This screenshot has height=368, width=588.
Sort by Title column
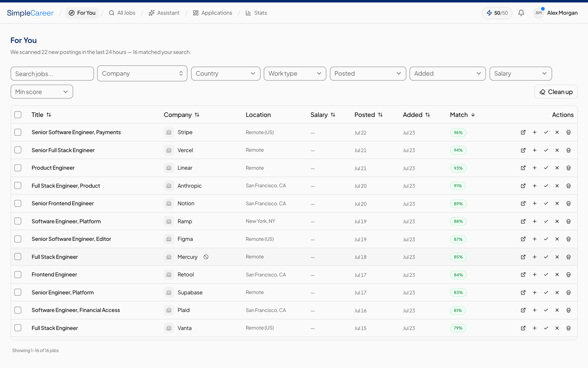[41, 115]
